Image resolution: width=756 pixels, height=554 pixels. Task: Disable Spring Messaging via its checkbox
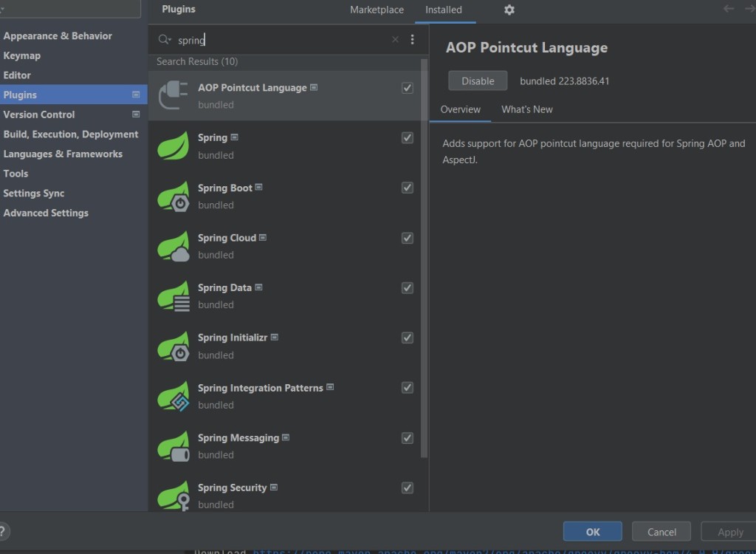click(x=407, y=438)
